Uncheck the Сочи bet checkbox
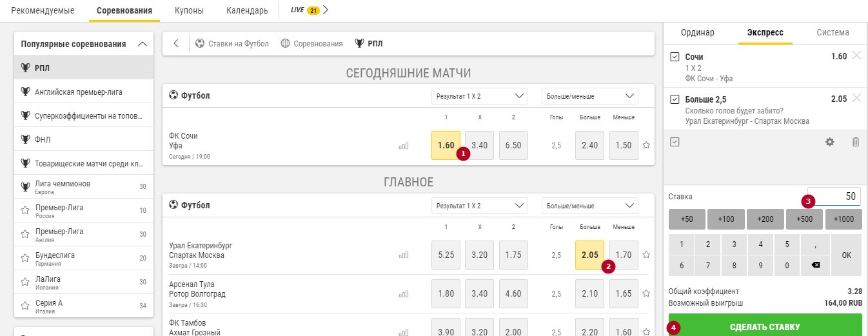The image size is (868, 336). click(x=675, y=57)
